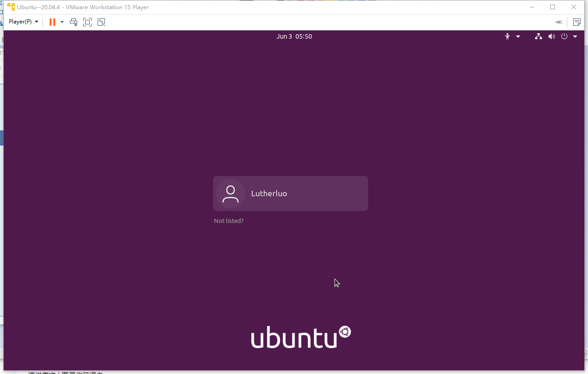Click the Lutherluo user avatar icon

231,194
